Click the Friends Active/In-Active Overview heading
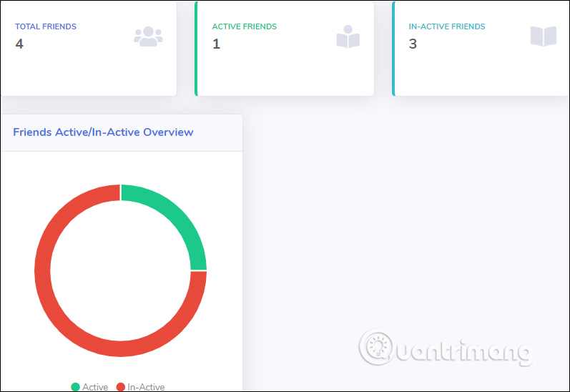 pos(103,132)
